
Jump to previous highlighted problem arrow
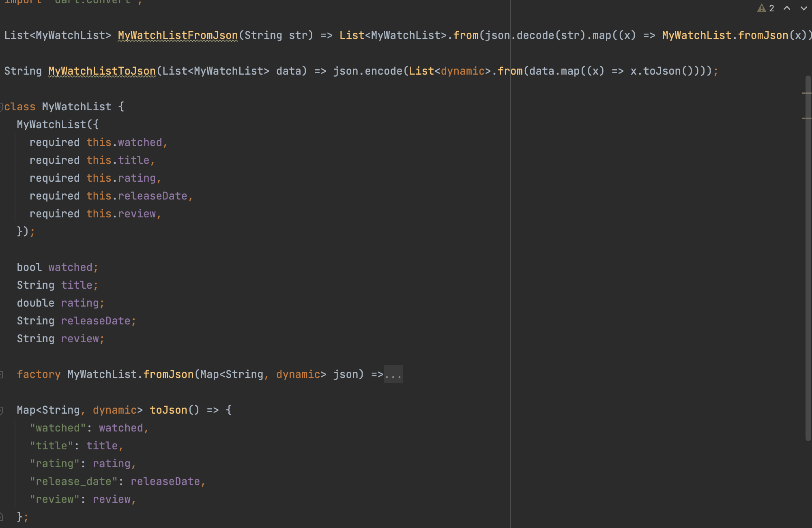pyautogui.click(x=787, y=8)
